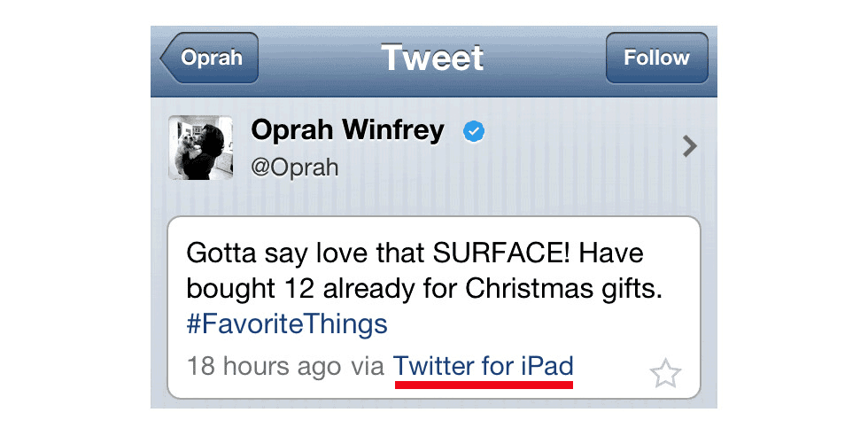This screenshot has height=436, width=868.
Task: Click the word Have in the tweet
Action: pos(611,253)
